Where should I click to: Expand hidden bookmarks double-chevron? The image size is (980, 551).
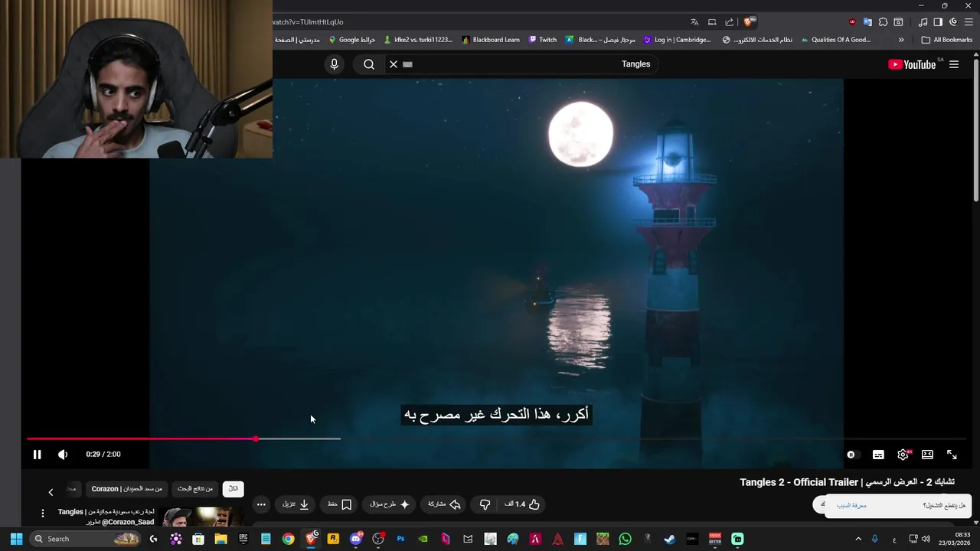click(x=901, y=40)
